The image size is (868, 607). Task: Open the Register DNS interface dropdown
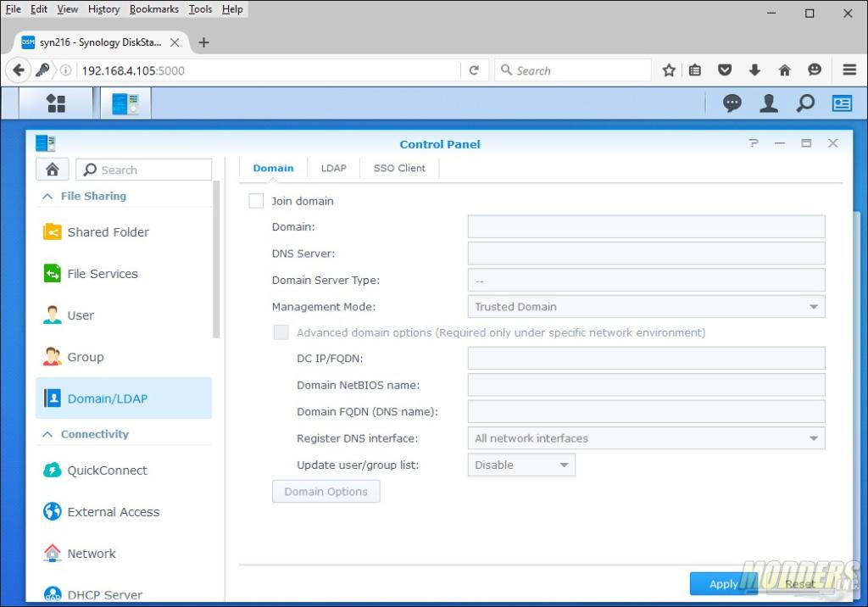(x=646, y=438)
